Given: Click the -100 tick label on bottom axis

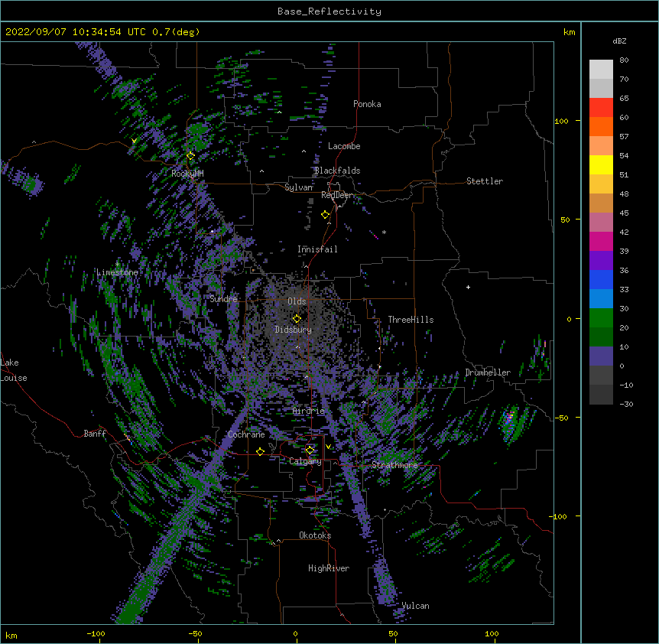Looking at the screenshot, I should pos(96,633).
